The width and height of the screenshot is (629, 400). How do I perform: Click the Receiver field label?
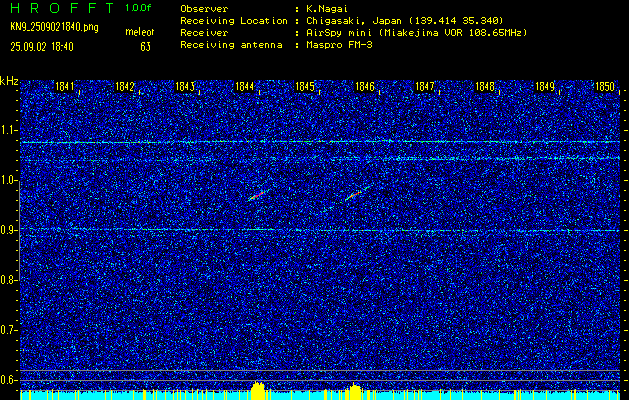coord(204,32)
